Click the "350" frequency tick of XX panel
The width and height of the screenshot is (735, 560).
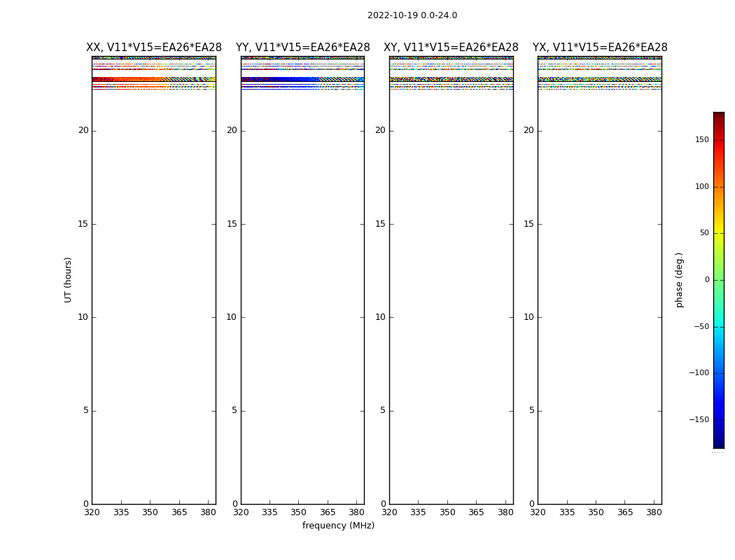pyautogui.click(x=150, y=512)
